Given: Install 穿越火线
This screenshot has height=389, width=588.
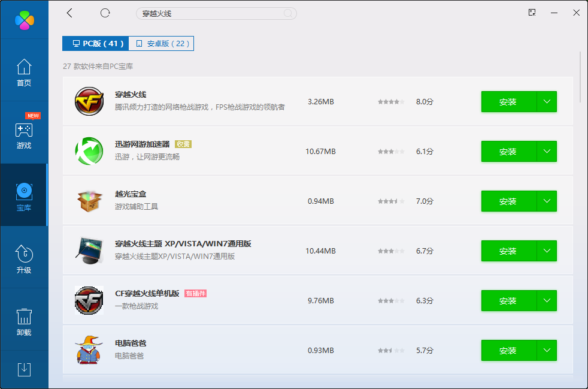Looking at the screenshot, I should tap(509, 101).
